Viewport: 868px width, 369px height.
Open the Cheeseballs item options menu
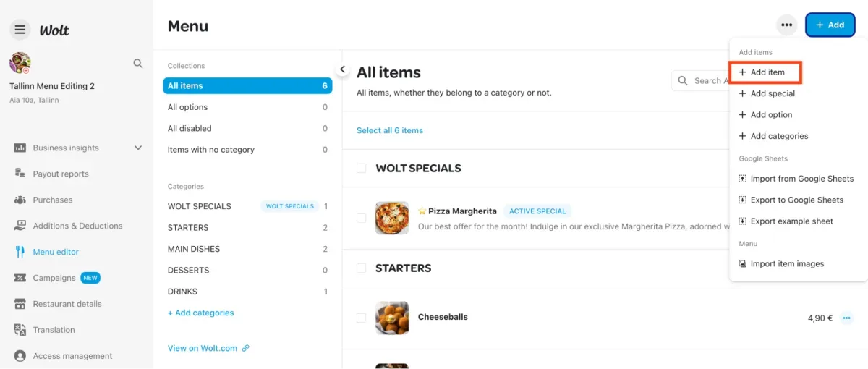tap(846, 318)
